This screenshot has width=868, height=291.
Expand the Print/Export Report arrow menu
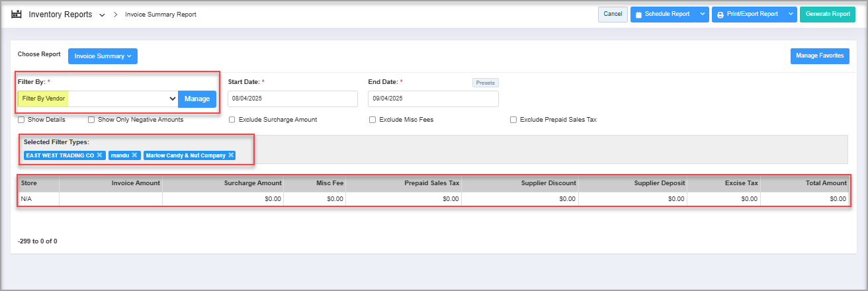(x=791, y=14)
